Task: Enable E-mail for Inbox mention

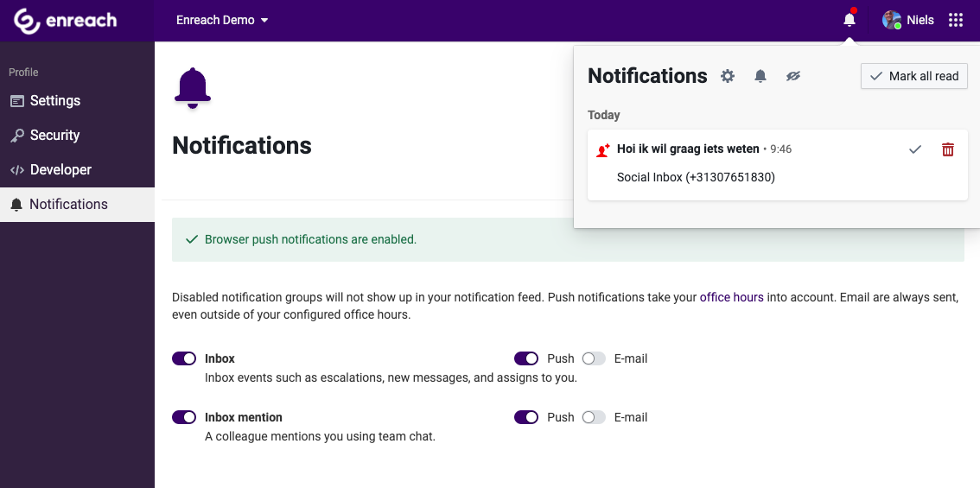Action: (x=594, y=417)
